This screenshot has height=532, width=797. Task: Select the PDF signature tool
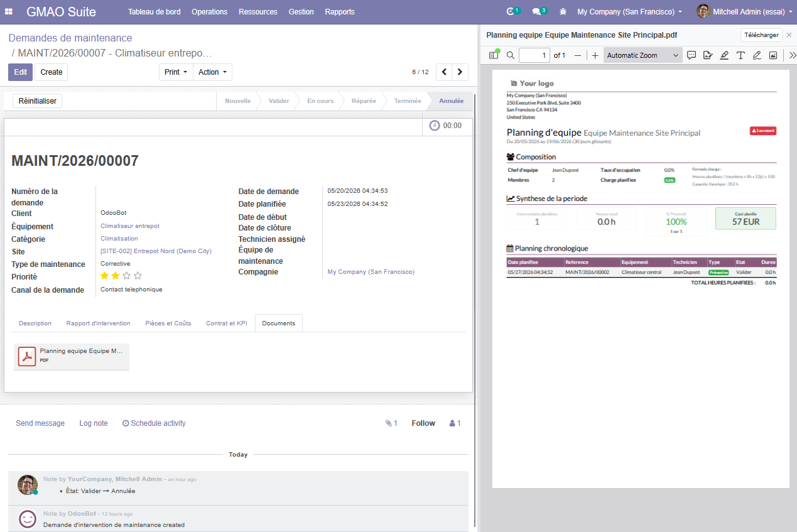708,55
